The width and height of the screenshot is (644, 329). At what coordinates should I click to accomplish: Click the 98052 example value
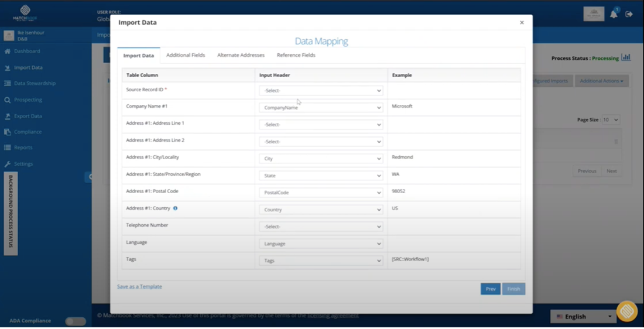pyautogui.click(x=398, y=191)
